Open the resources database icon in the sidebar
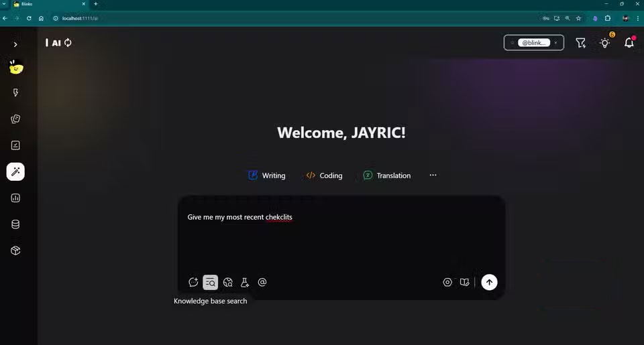 point(15,224)
